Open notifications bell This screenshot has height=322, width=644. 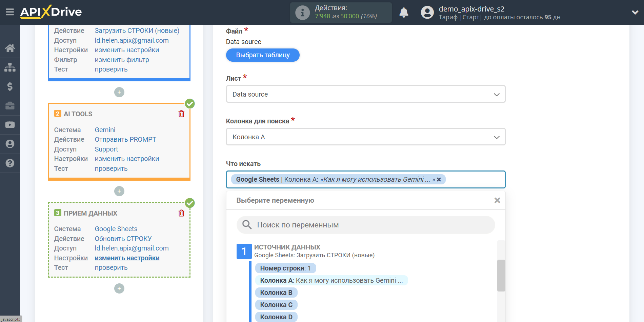pyautogui.click(x=404, y=13)
